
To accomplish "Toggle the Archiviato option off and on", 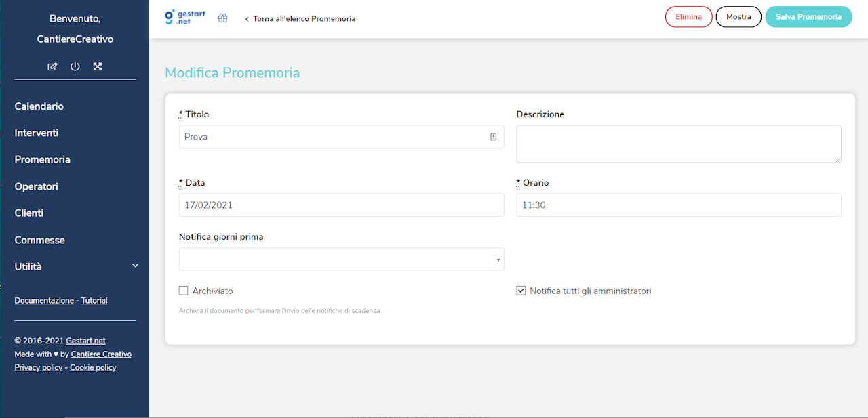I will 183,290.
